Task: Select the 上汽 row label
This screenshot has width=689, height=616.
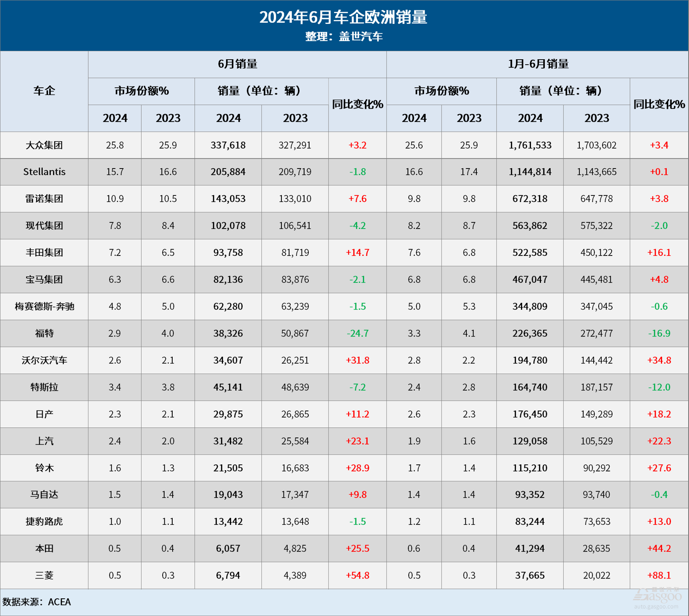Action: click(44, 441)
